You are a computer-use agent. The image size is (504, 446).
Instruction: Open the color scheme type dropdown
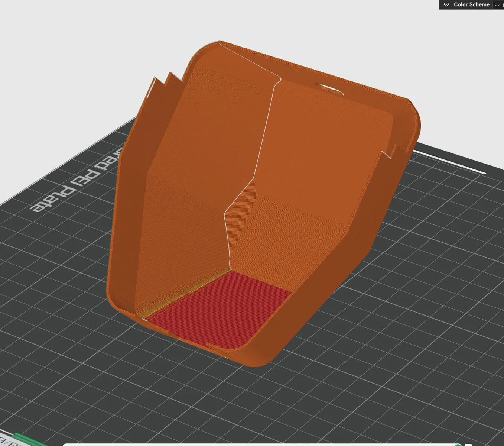497,5
